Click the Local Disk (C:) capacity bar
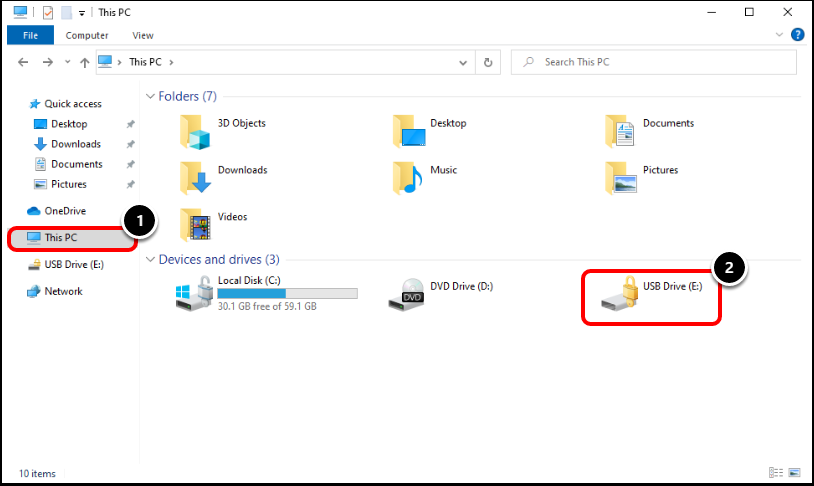This screenshot has width=814, height=486. (x=287, y=294)
